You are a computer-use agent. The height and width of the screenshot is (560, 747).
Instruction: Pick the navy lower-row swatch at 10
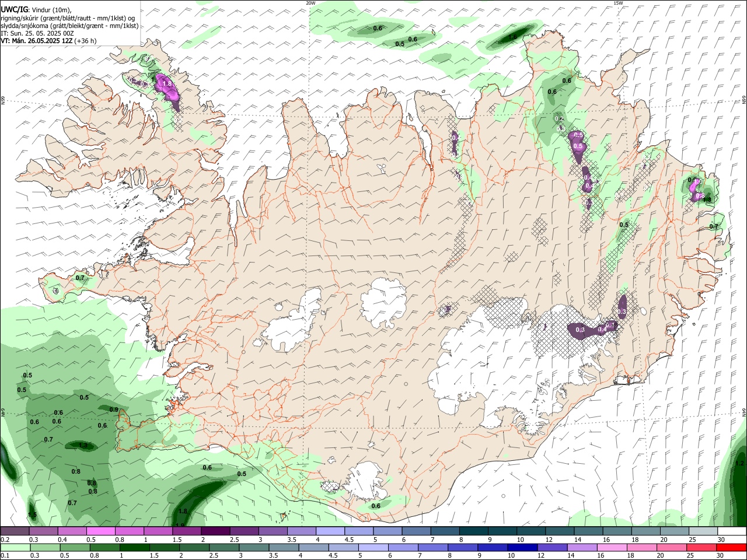521,547
